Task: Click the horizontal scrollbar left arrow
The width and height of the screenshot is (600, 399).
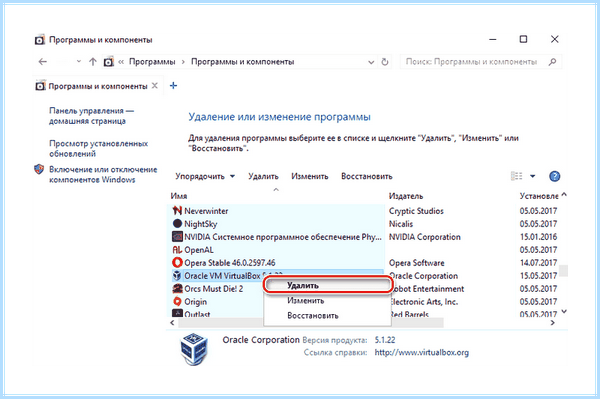Action: 172,323
